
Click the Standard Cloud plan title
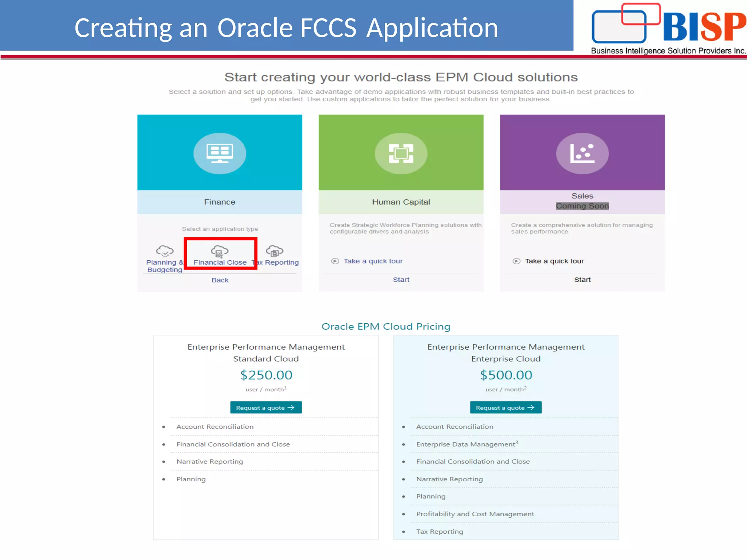[266, 353]
